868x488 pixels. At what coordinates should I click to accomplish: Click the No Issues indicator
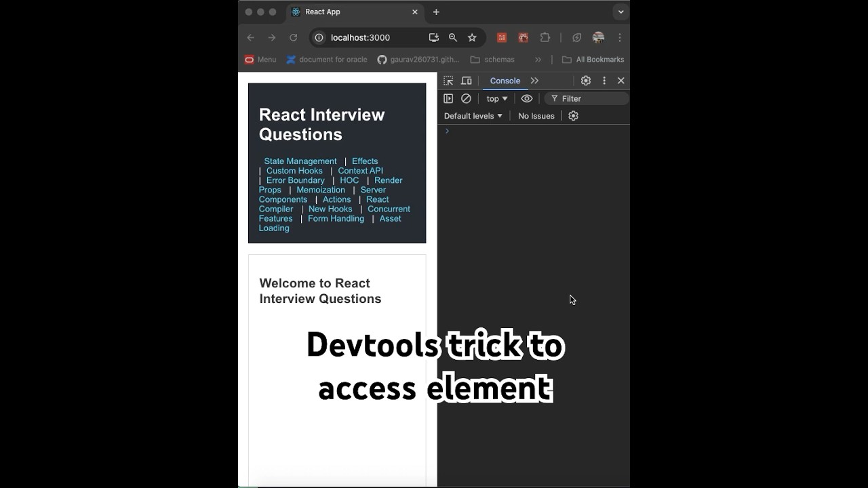pyautogui.click(x=536, y=116)
